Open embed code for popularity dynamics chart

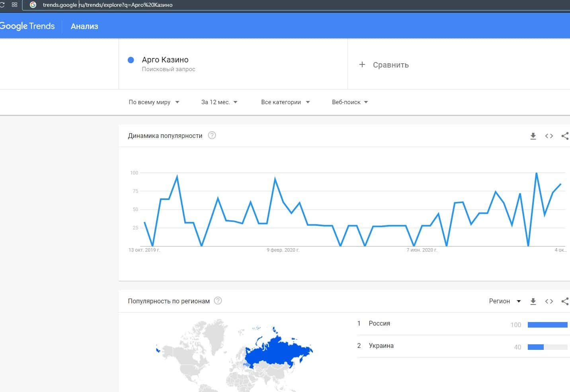point(549,136)
